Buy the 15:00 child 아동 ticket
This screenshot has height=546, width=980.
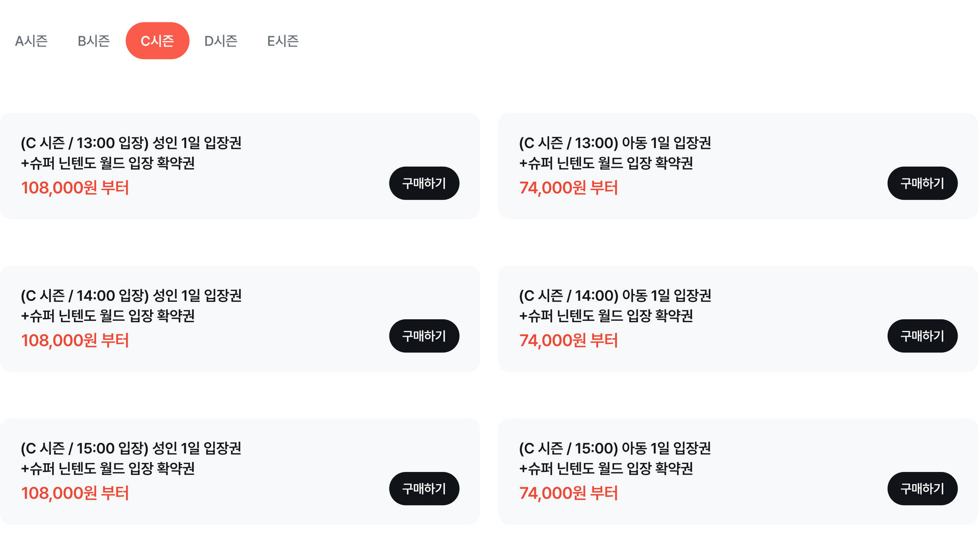pos(922,489)
